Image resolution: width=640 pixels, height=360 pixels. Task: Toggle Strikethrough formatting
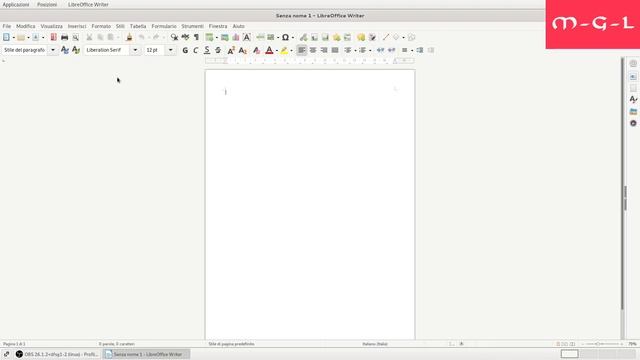218,50
